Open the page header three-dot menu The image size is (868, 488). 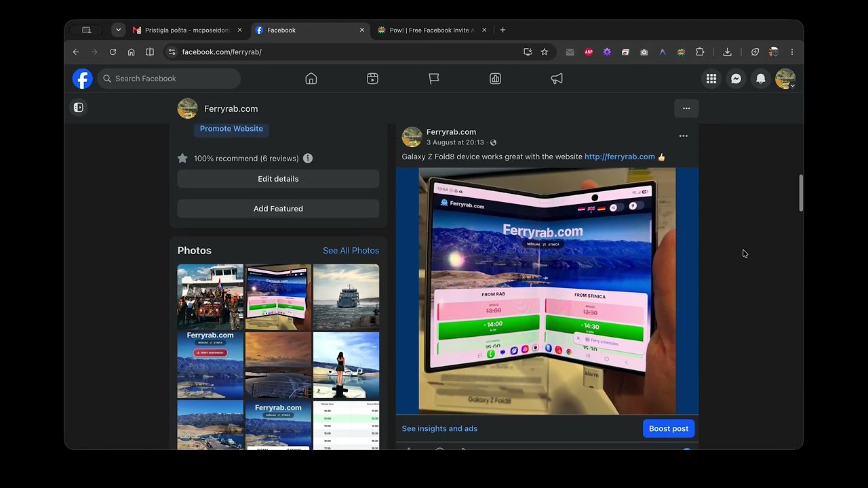pos(686,108)
